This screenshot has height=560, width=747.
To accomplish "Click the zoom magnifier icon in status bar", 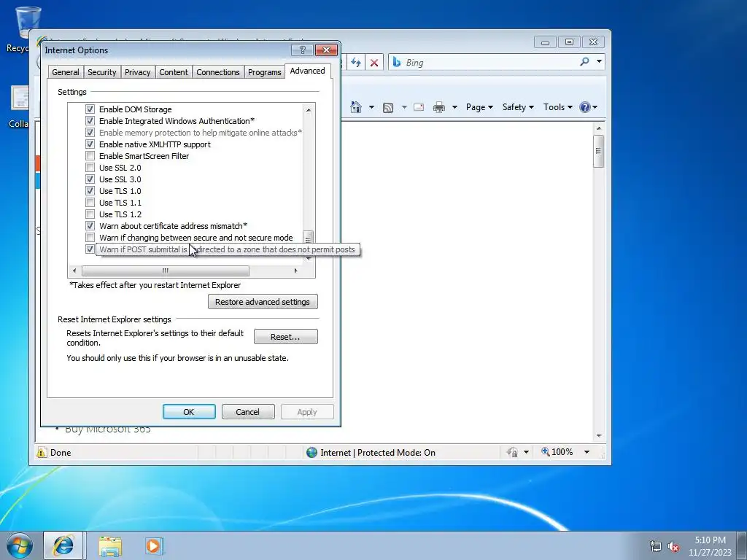I will click(x=546, y=451).
